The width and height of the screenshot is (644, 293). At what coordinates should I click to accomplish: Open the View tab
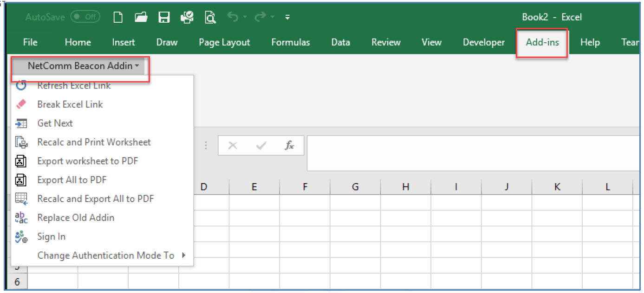click(431, 42)
